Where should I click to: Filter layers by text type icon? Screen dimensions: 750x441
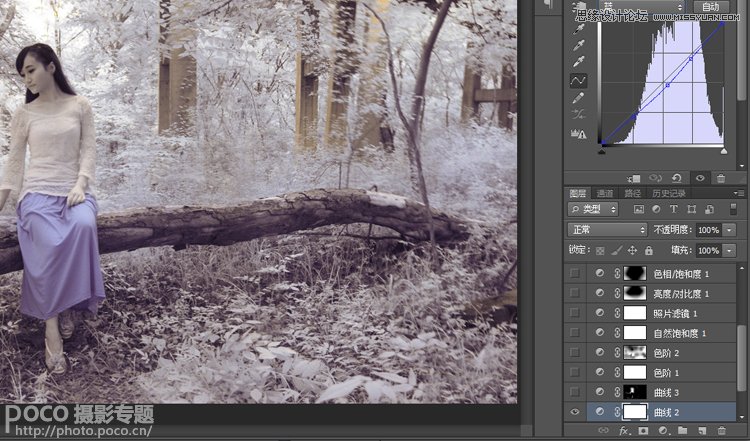click(x=675, y=210)
